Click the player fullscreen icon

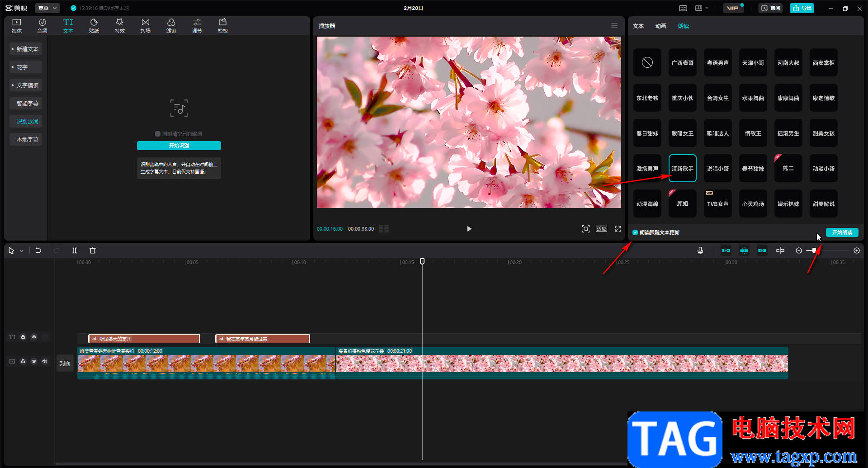pyautogui.click(x=618, y=229)
